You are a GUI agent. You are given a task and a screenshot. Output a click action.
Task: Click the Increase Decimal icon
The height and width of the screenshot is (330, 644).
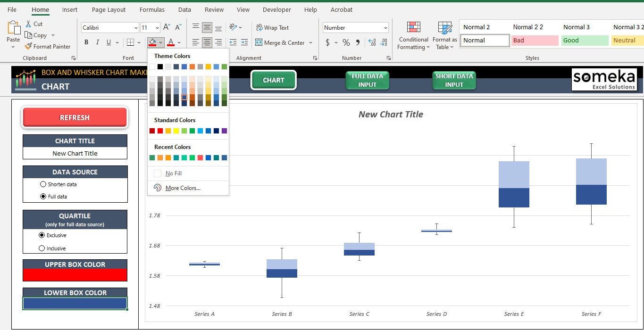point(373,42)
